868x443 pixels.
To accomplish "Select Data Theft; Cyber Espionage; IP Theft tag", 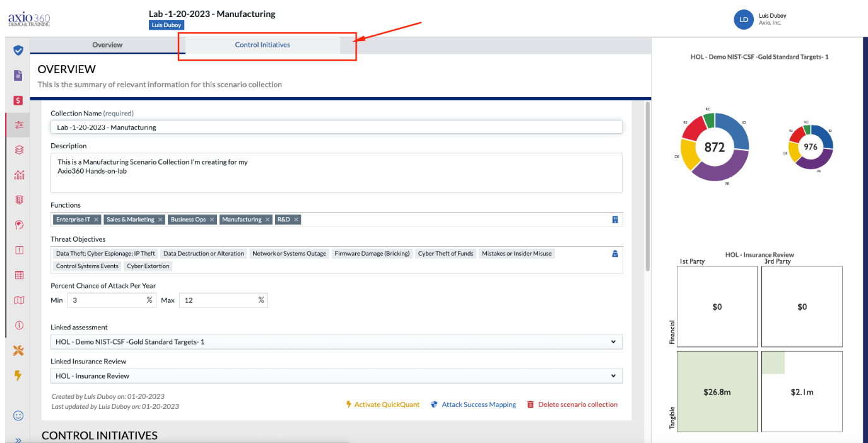I will coord(105,254).
